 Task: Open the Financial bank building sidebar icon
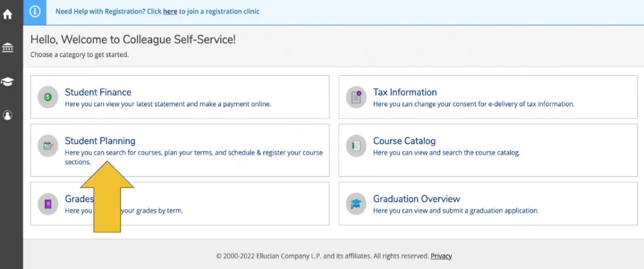point(8,48)
